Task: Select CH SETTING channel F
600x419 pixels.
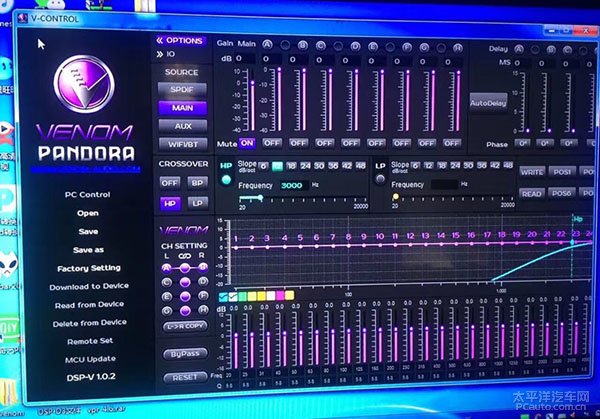Action: 204,295
